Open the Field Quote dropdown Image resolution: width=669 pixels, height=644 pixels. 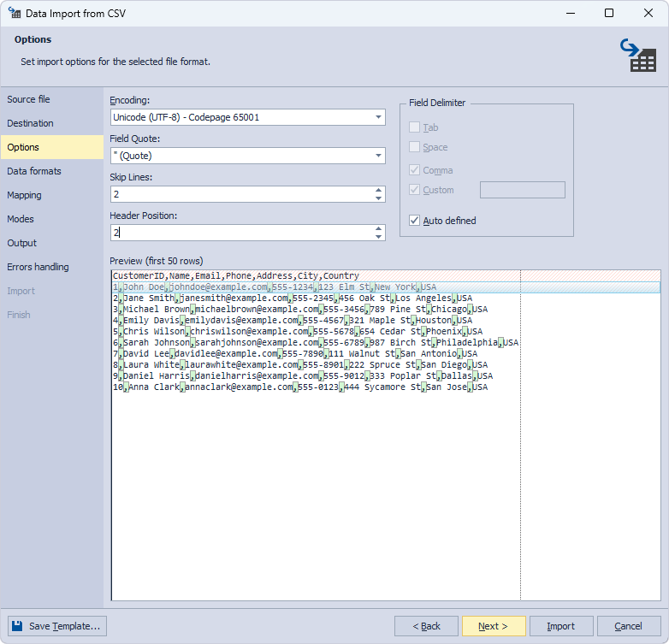point(378,156)
